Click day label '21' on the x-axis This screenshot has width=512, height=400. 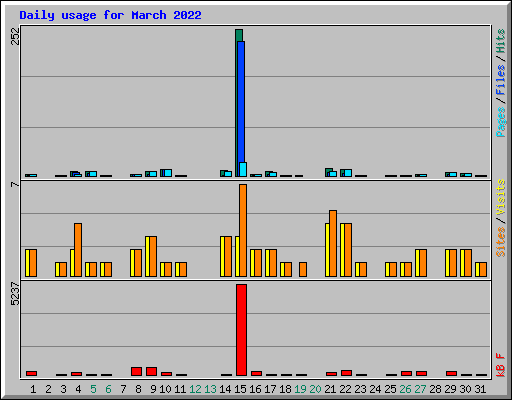[x=330, y=389]
